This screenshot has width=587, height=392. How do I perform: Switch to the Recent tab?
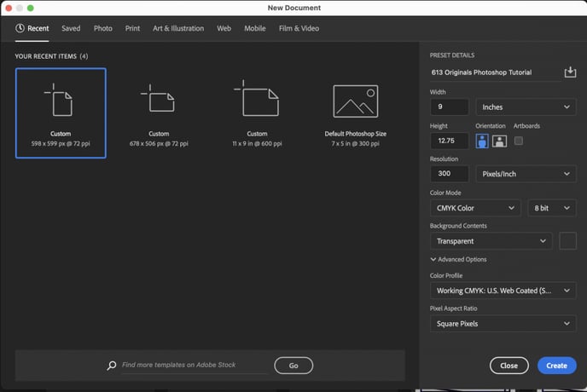click(x=32, y=28)
